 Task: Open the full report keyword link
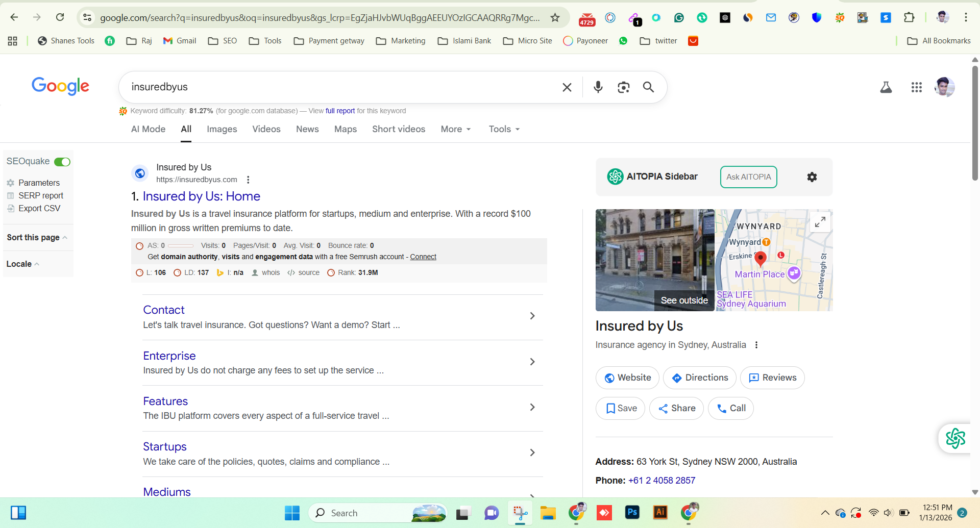click(340, 111)
